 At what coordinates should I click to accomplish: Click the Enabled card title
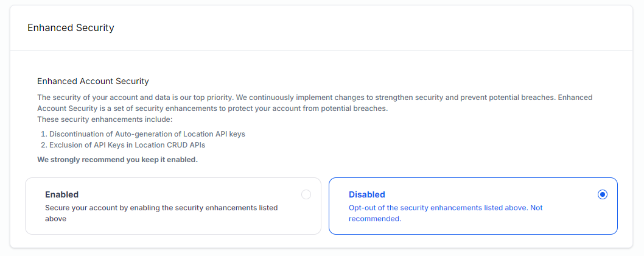[x=61, y=194]
